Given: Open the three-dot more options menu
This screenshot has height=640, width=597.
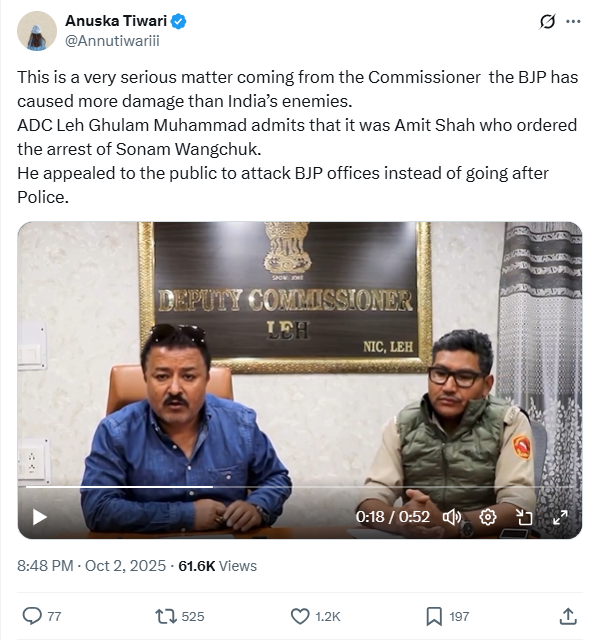Looking at the screenshot, I should pyautogui.click(x=573, y=21).
